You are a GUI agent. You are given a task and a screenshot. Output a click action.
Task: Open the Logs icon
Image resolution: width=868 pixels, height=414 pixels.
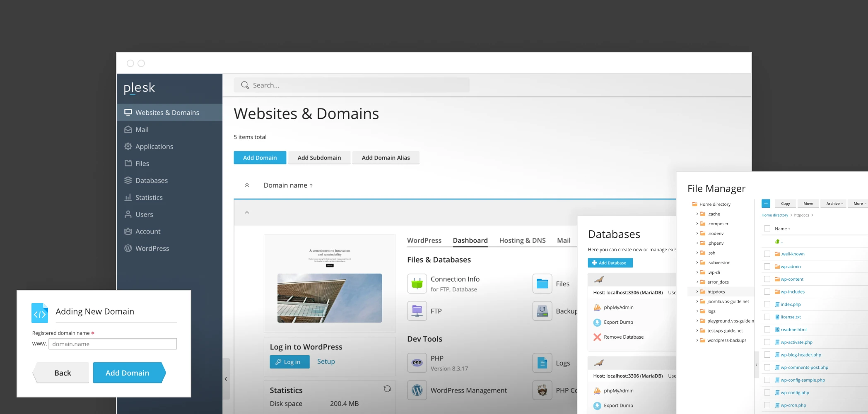pyautogui.click(x=542, y=363)
